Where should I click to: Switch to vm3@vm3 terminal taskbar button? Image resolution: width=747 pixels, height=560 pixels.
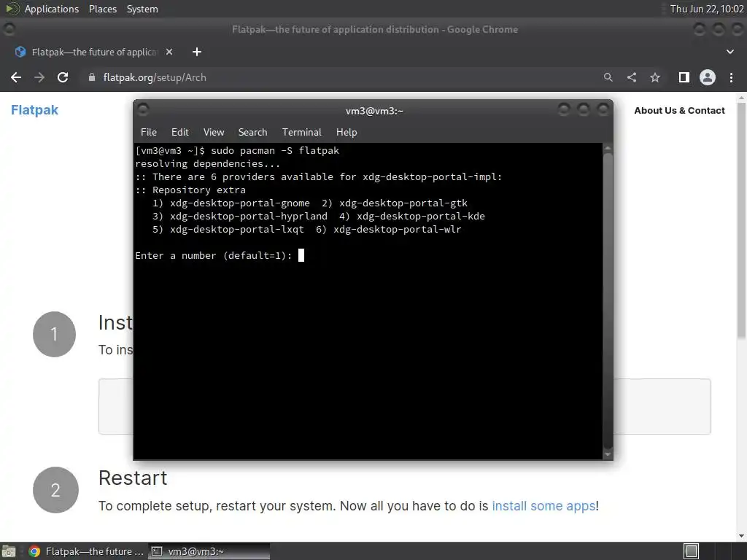(x=209, y=551)
